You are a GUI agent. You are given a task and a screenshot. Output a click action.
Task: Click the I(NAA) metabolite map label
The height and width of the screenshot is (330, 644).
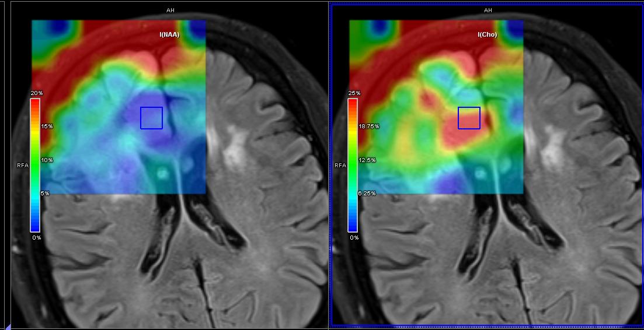click(x=170, y=35)
